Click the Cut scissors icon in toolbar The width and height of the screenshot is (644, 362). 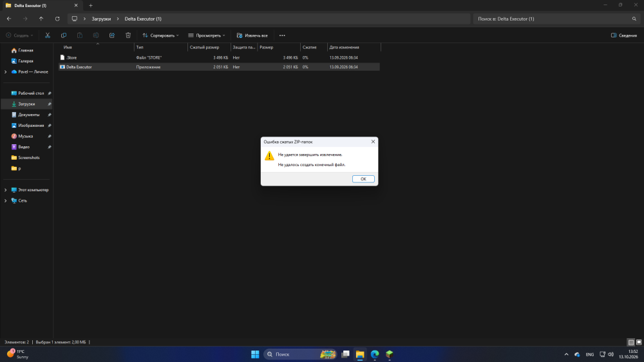(48, 35)
